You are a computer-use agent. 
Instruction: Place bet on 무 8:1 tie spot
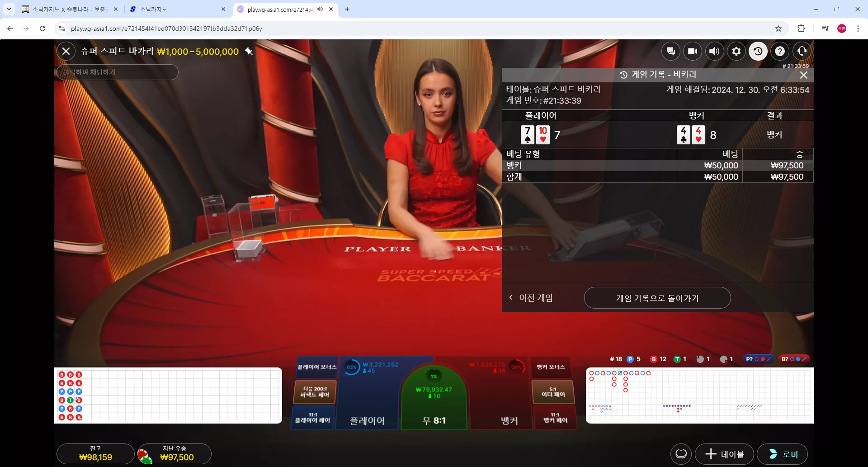[x=434, y=398]
